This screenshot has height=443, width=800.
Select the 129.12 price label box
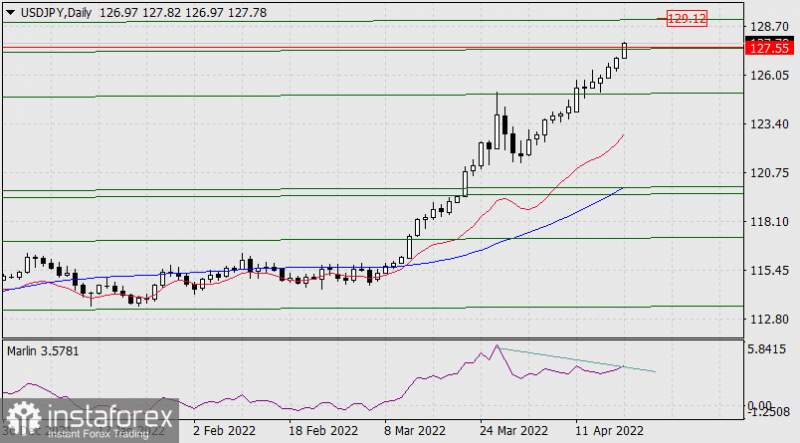[687, 19]
